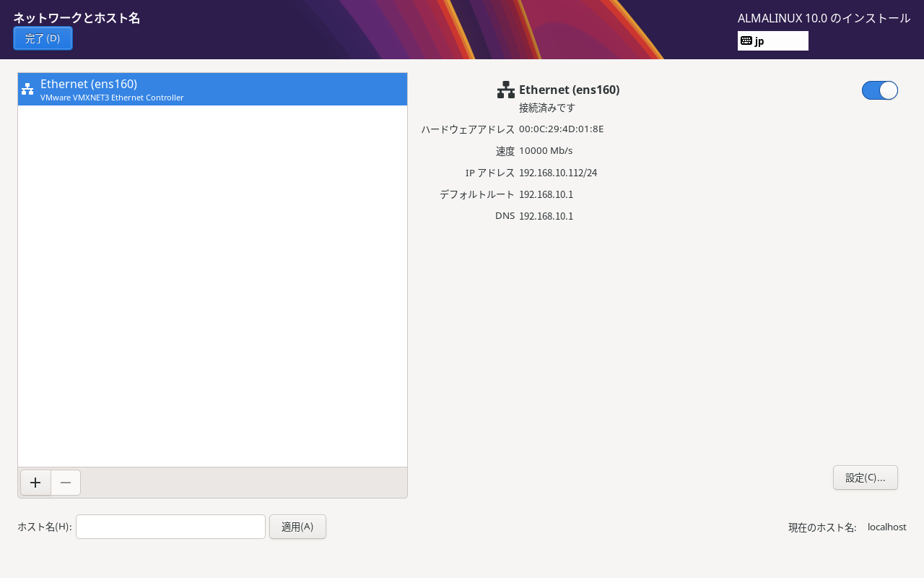Click the Ethernet (ens160) heading in details
The image size is (924, 578).
[x=569, y=90]
